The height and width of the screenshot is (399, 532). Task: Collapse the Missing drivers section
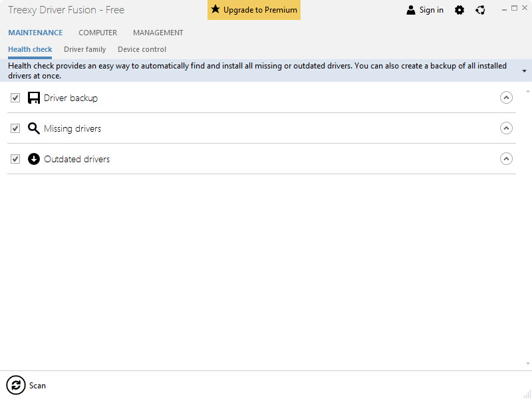click(506, 128)
